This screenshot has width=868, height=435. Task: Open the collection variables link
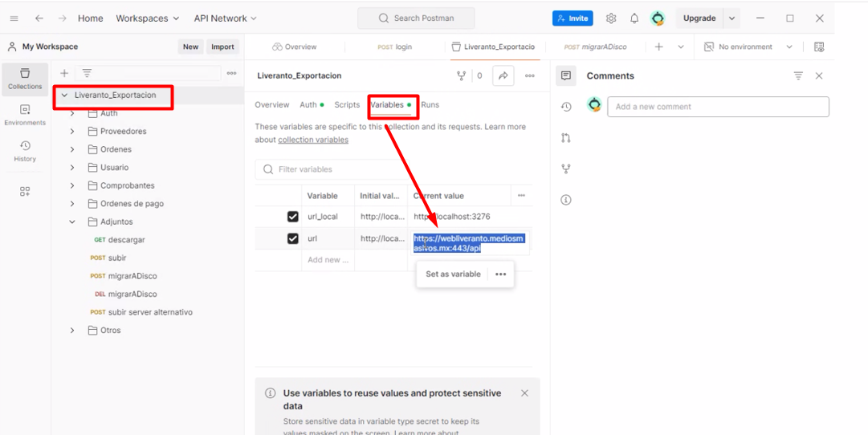click(313, 140)
